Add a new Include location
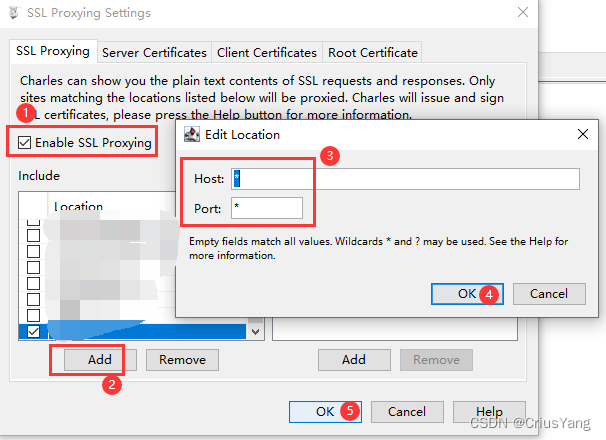The width and height of the screenshot is (606, 440). coord(100,360)
